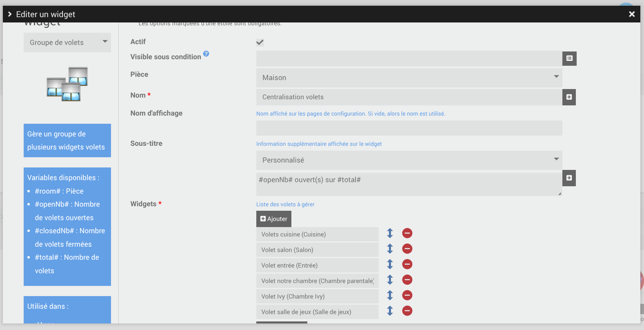Click the empty Nom d'affichage input field
Image resolution: width=644 pixels, height=330 pixels.
tap(409, 128)
